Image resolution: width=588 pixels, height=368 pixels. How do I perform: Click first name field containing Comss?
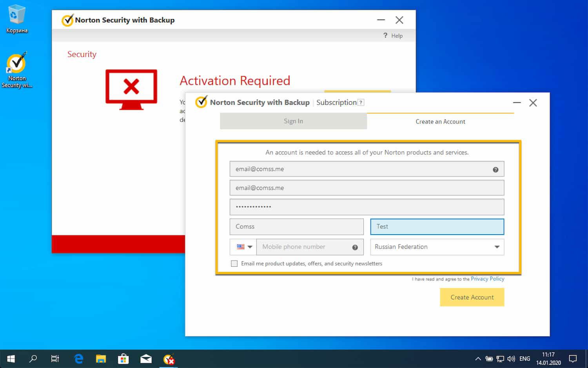(x=297, y=227)
